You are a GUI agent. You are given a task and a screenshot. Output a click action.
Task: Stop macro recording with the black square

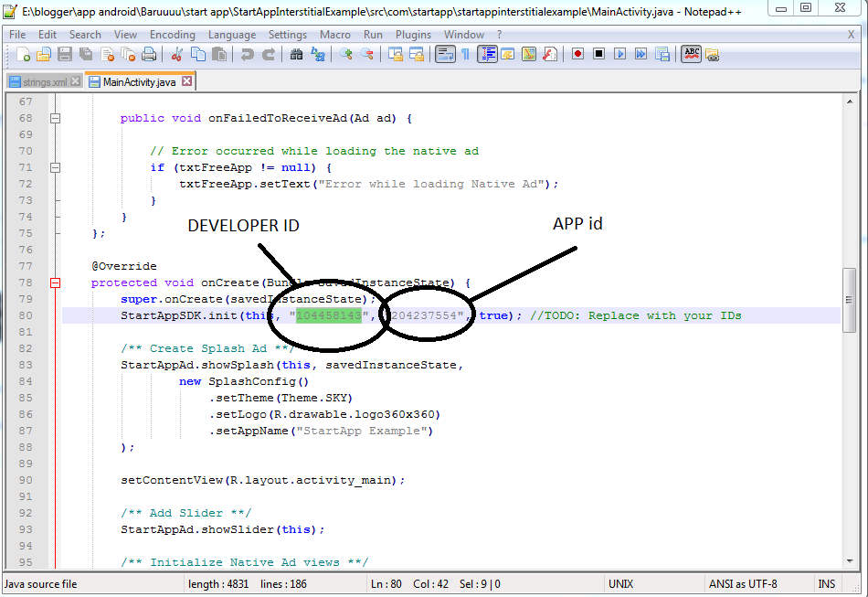pyautogui.click(x=599, y=54)
